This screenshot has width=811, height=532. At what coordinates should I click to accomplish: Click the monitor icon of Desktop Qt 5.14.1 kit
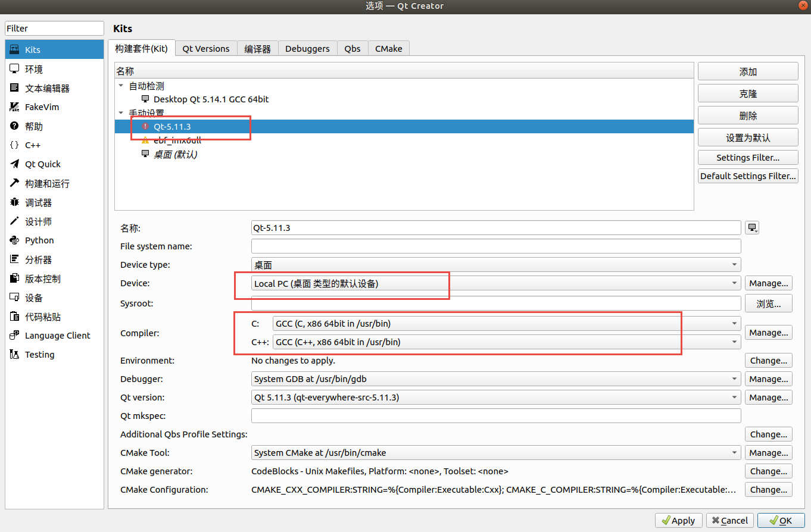145,99
